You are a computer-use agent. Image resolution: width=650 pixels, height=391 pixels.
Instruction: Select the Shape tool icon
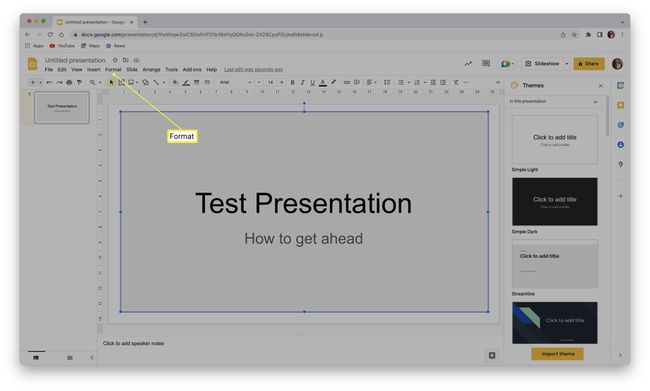[x=146, y=83]
